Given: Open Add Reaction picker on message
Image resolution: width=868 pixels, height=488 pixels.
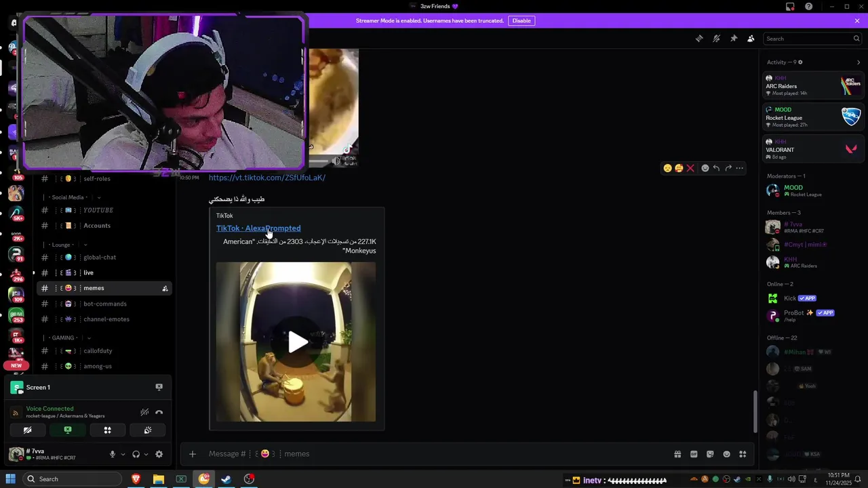Looking at the screenshot, I should 705,168.
